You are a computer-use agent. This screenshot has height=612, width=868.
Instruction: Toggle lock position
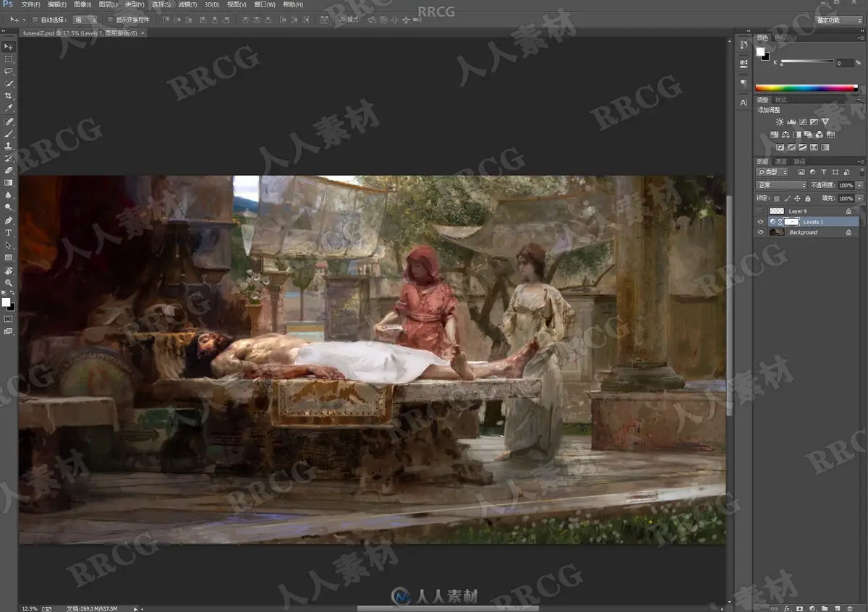click(797, 198)
